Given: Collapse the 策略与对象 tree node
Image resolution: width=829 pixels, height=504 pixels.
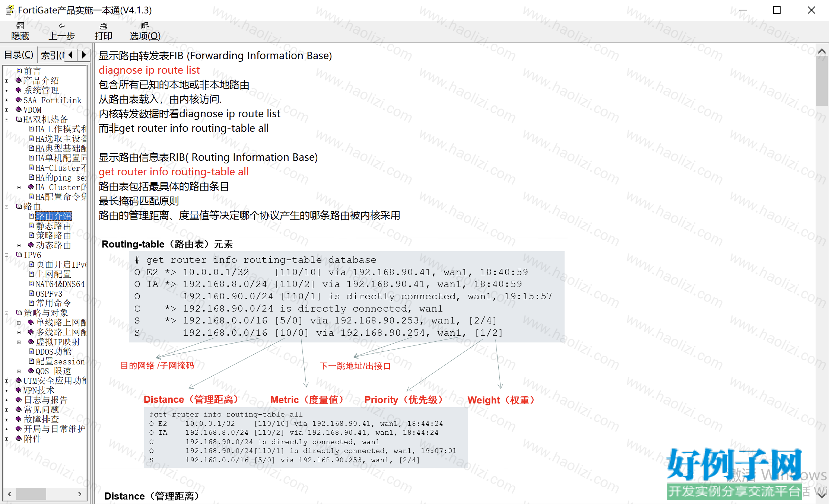Looking at the screenshot, I should [7, 313].
